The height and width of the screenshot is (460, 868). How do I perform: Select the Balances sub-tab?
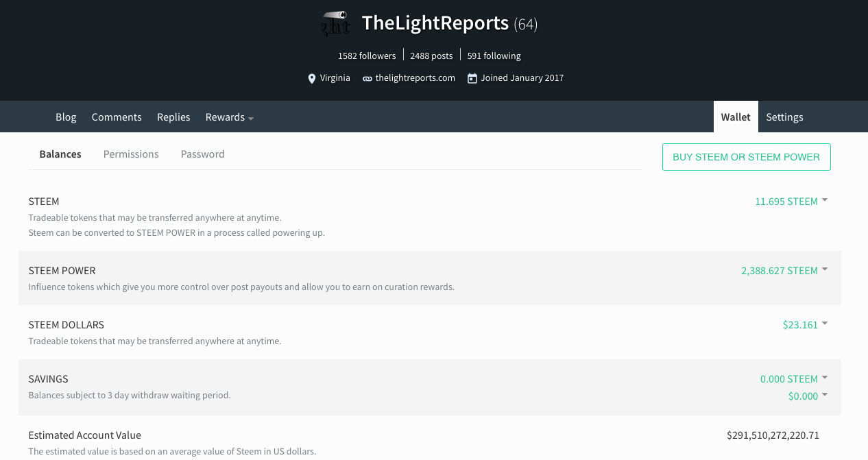pos(60,154)
